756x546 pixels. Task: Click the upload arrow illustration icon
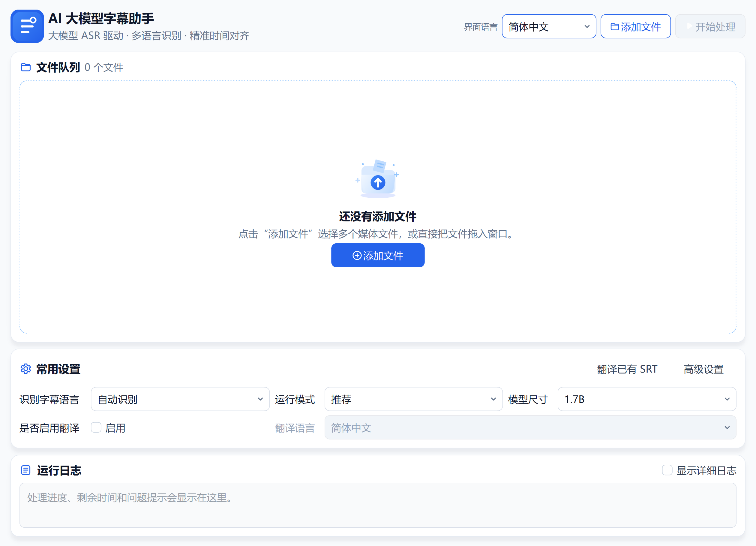(378, 179)
